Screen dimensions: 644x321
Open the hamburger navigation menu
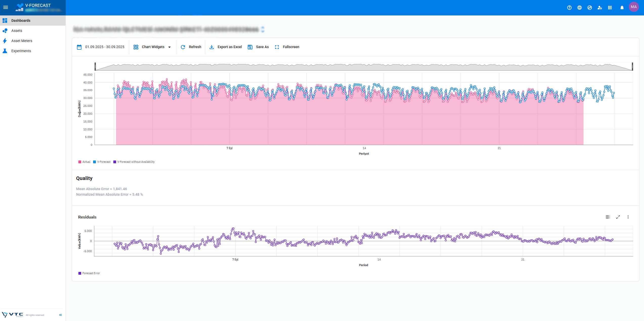pos(6,7)
